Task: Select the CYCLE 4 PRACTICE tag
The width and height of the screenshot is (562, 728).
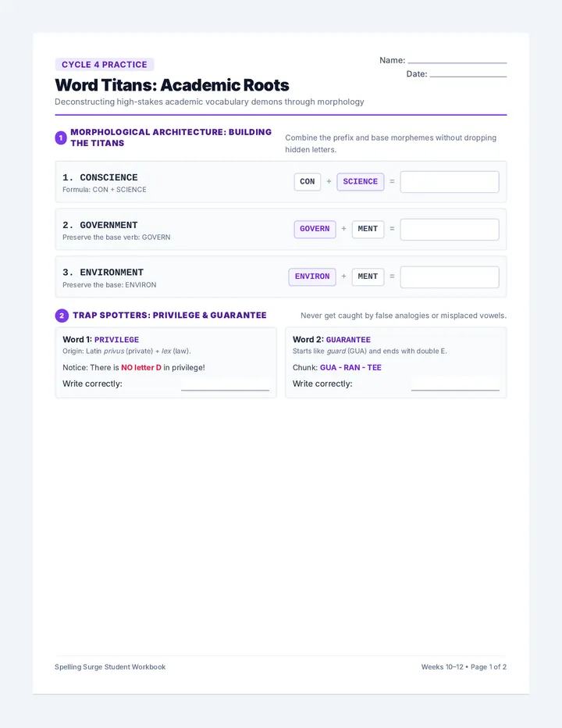Action: (x=105, y=65)
